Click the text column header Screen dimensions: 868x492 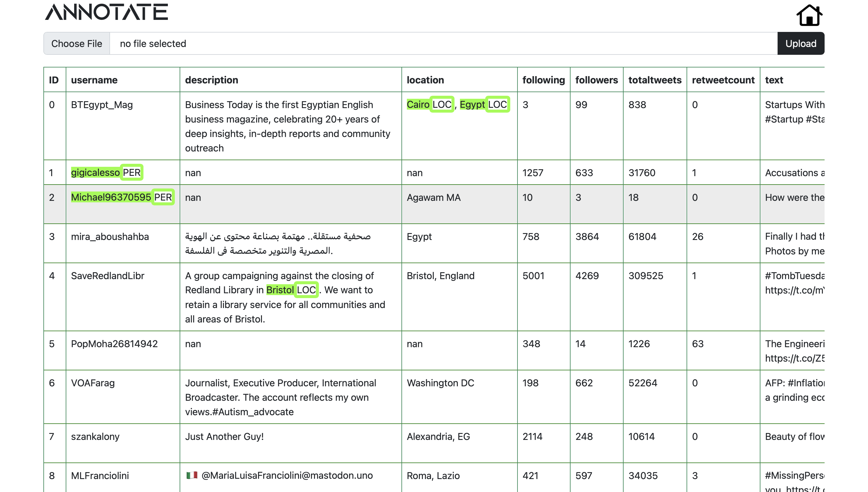tap(774, 80)
